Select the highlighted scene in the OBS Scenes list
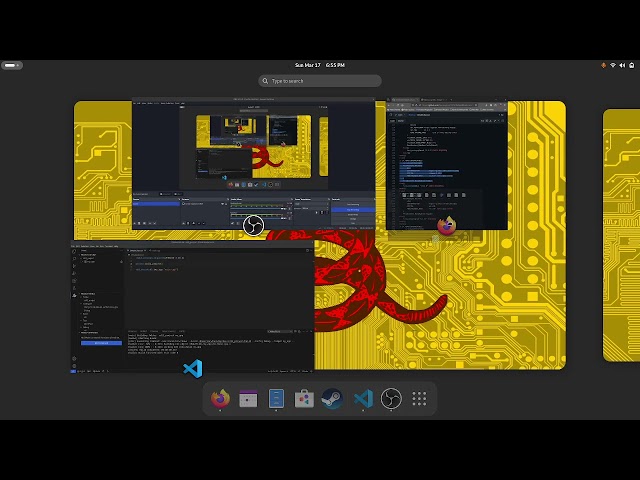This screenshot has width=640, height=480. [156, 204]
